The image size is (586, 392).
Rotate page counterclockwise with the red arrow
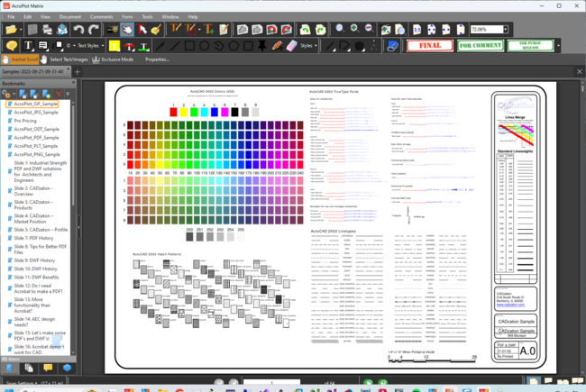[271, 30]
